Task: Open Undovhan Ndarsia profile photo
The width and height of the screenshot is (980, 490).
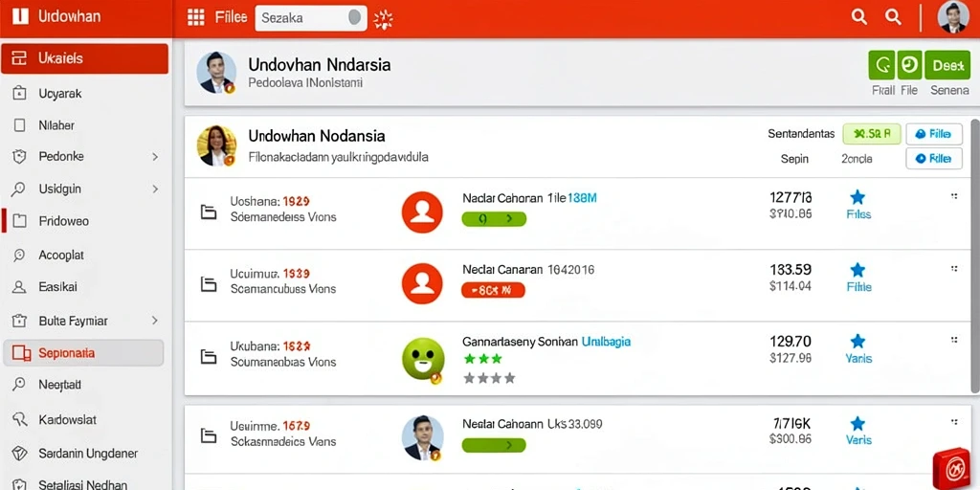Action: click(x=216, y=73)
